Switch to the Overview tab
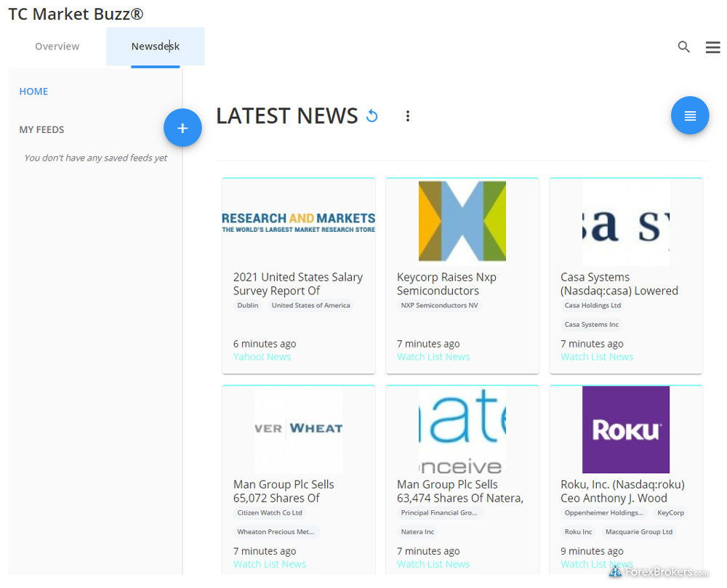Viewport: 727px width, 588px height. tap(57, 47)
